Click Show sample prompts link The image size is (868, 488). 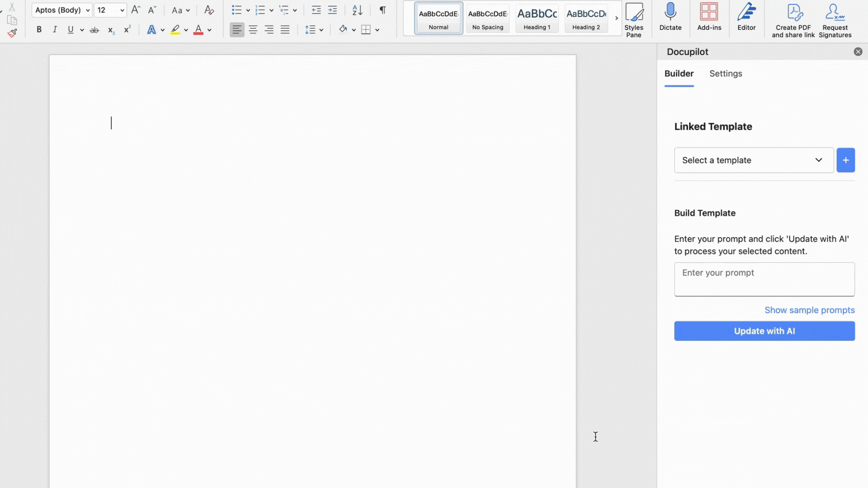click(x=809, y=310)
